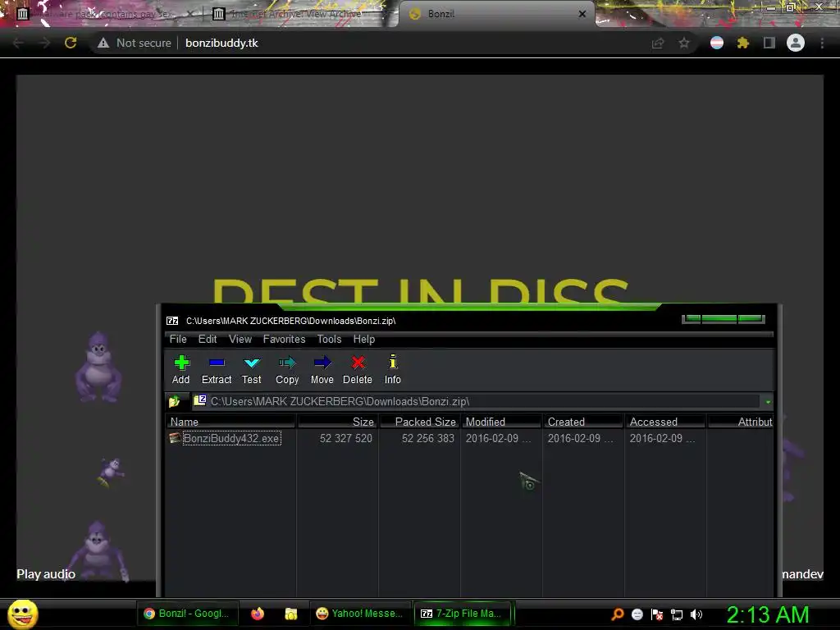Open the Edit menu in 7-Zip
Viewport: 840px width, 630px height.
(208, 339)
